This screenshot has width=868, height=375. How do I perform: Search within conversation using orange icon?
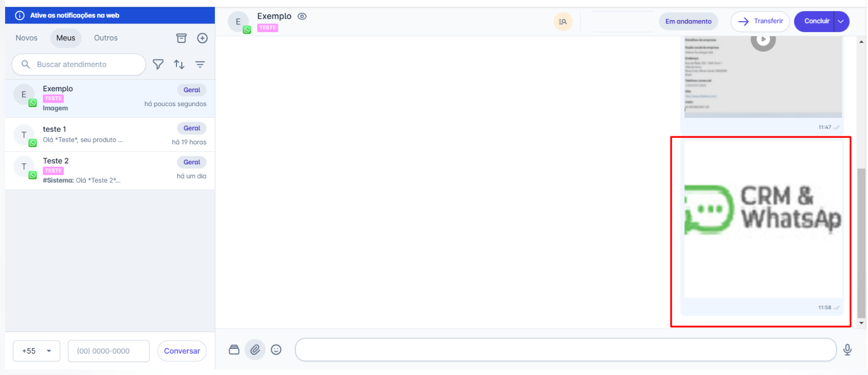point(563,21)
